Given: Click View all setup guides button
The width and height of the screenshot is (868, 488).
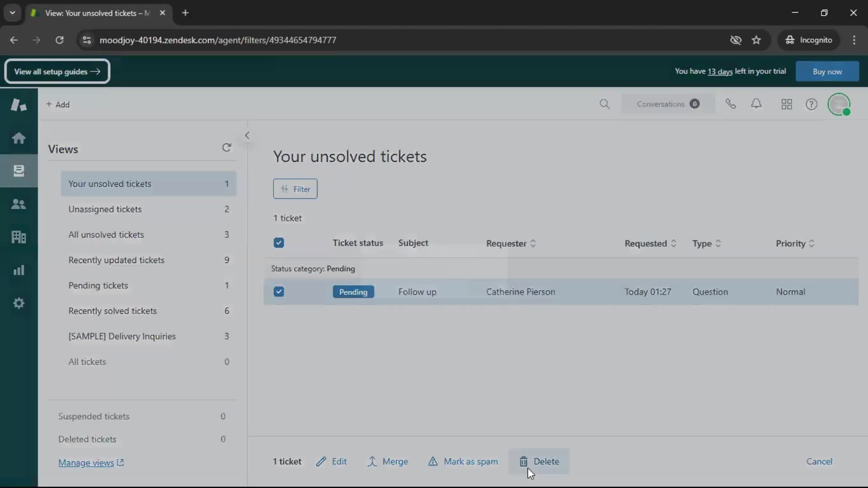Looking at the screenshot, I should point(57,71).
